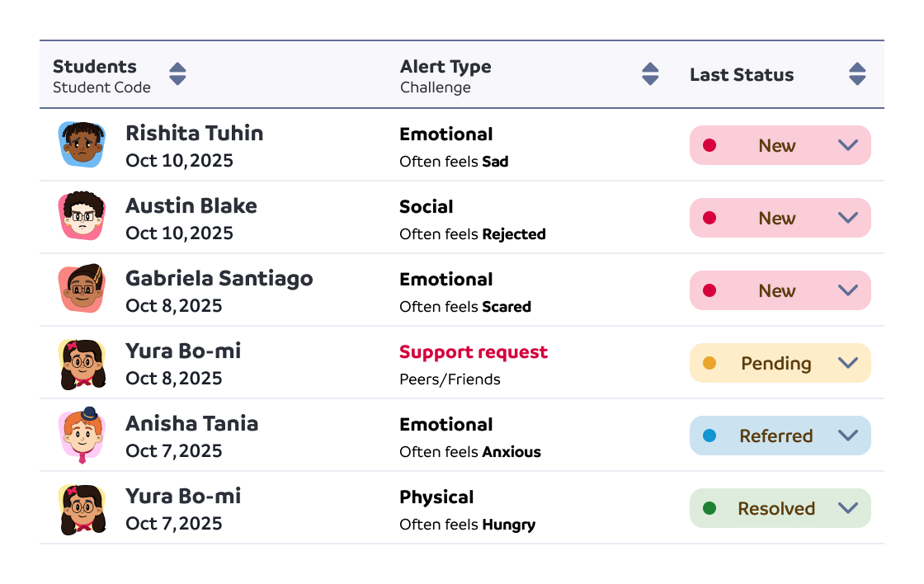Image resolution: width=924 pixels, height=584 pixels.
Task: Select the Anisha Tania name
Action: pyautogui.click(x=191, y=424)
